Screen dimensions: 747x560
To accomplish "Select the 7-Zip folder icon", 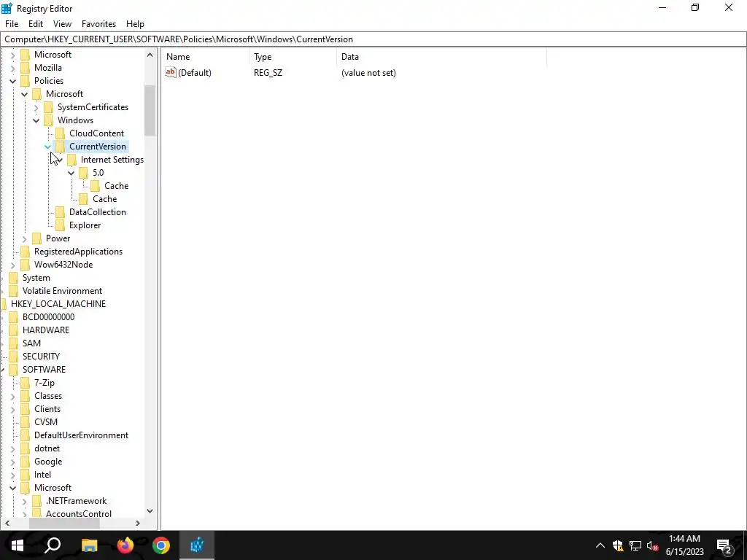I will click(x=25, y=383).
